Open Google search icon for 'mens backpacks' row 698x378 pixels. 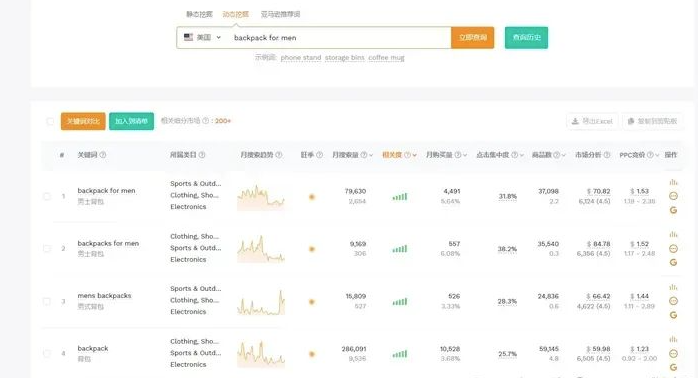click(673, 315)
